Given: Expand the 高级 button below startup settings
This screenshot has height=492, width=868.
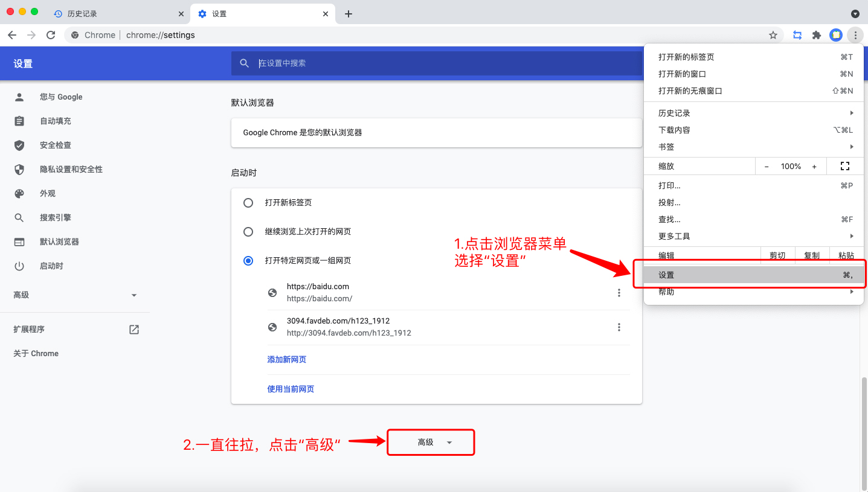Looking at the screenshot, I should click(x=430, y=442).
